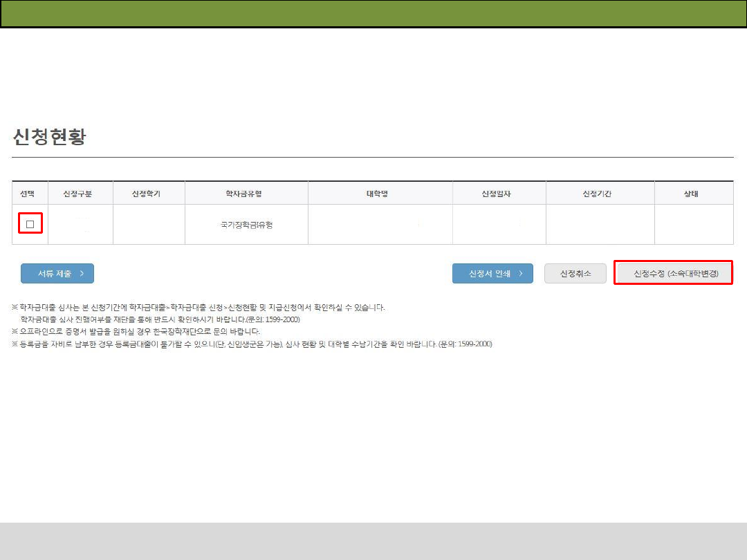Select the 신청구분 column header
Screen dimensions: 747x560
77,194
